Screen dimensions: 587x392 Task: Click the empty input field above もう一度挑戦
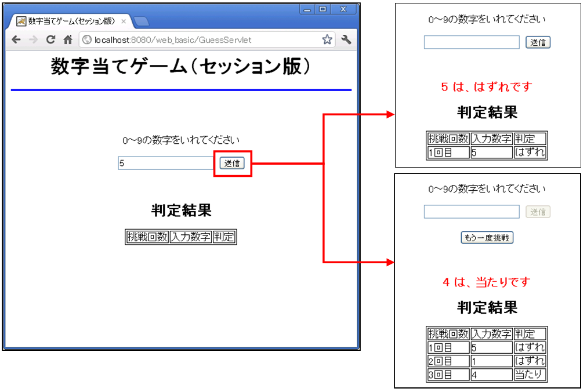472,212
